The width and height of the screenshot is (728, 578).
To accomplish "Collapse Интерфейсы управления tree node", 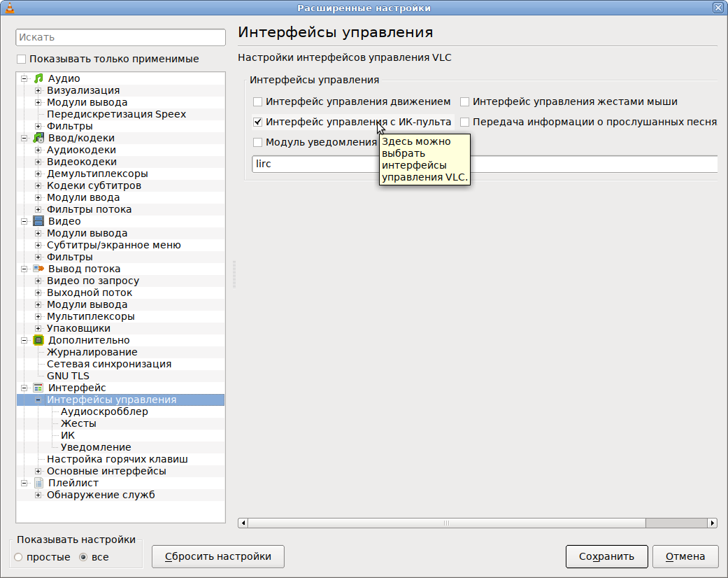I will (x=38, y=400).
